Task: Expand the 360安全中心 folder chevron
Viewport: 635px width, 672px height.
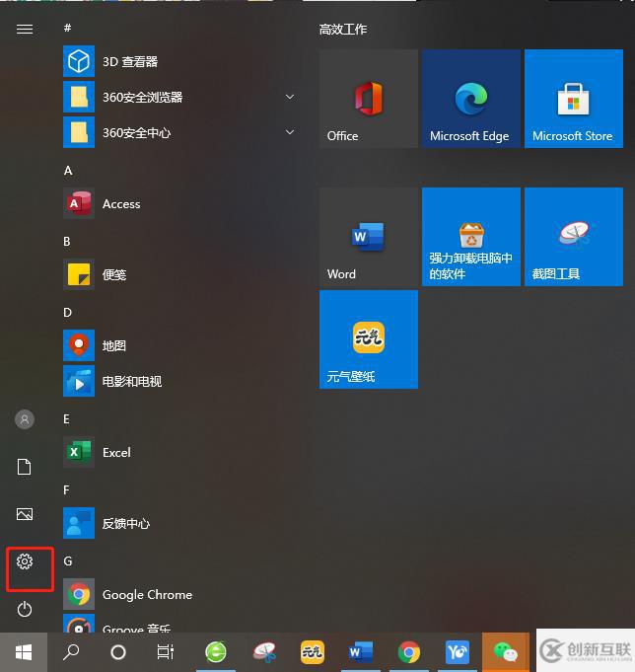Action: point(290,132)
